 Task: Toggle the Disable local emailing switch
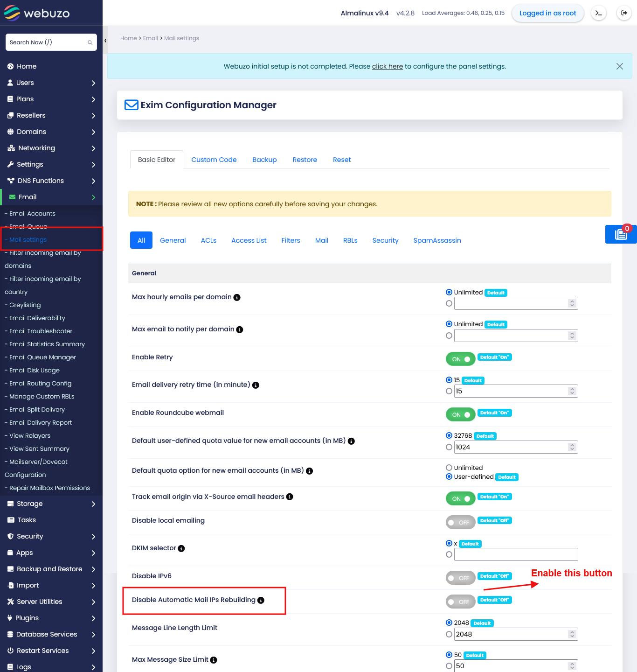tap(460, 522)
